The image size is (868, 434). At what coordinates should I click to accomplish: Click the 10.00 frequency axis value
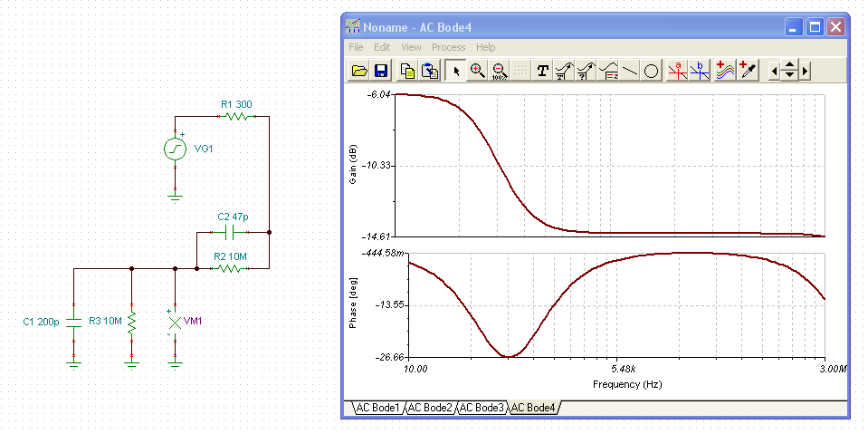coord(415,369)
